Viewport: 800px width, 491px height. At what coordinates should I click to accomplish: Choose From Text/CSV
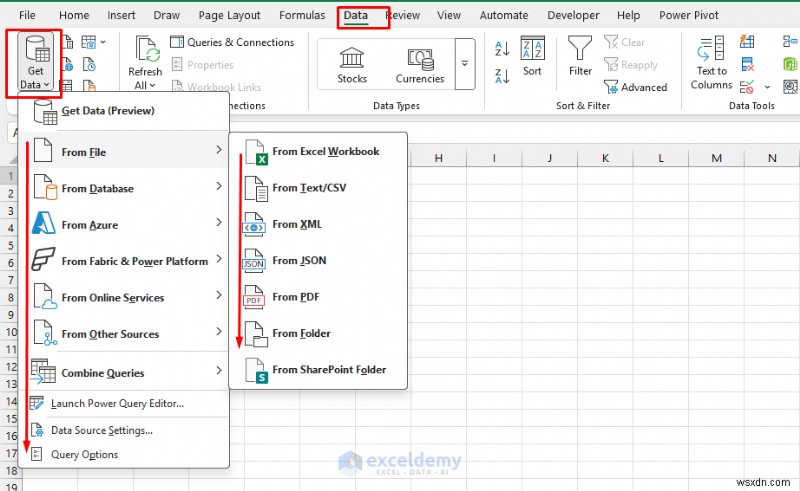coord(318,188)
